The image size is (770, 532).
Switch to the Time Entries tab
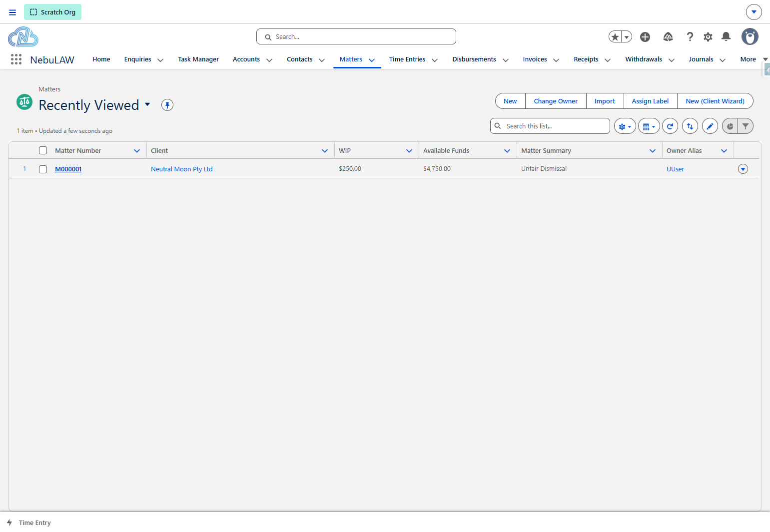click(407, 59)
